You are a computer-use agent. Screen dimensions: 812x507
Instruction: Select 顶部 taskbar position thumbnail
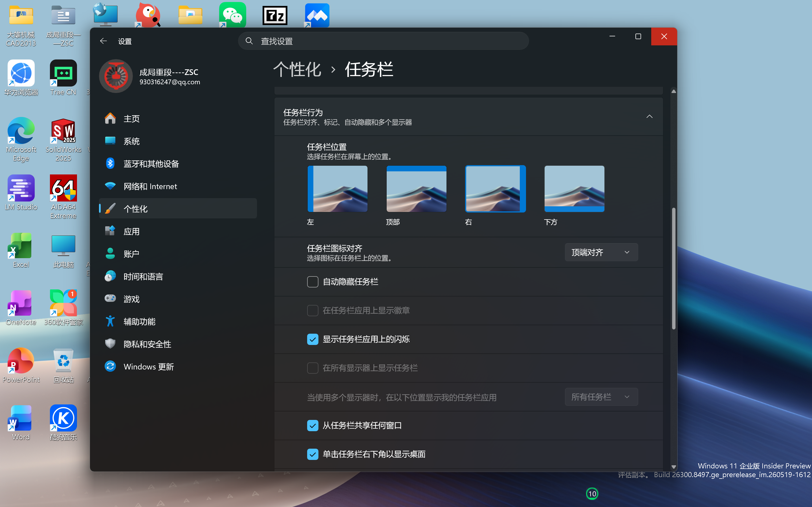point(416,189)
